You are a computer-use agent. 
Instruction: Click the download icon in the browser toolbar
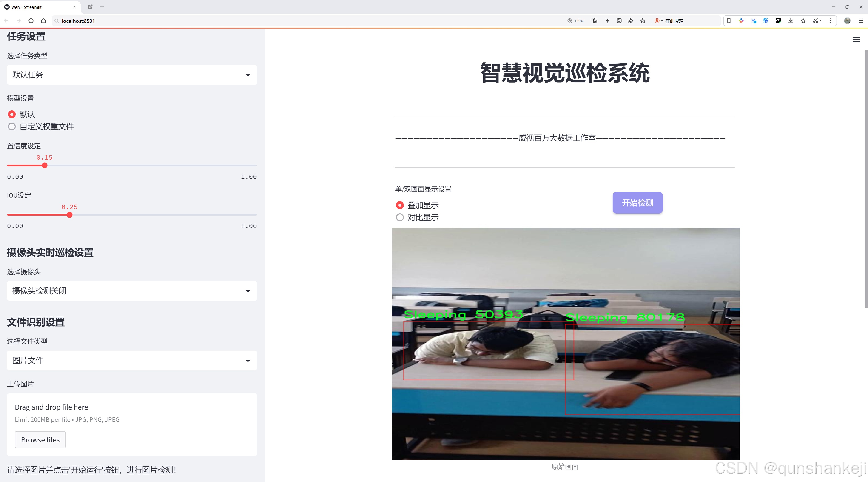click(x=791, y=20)
